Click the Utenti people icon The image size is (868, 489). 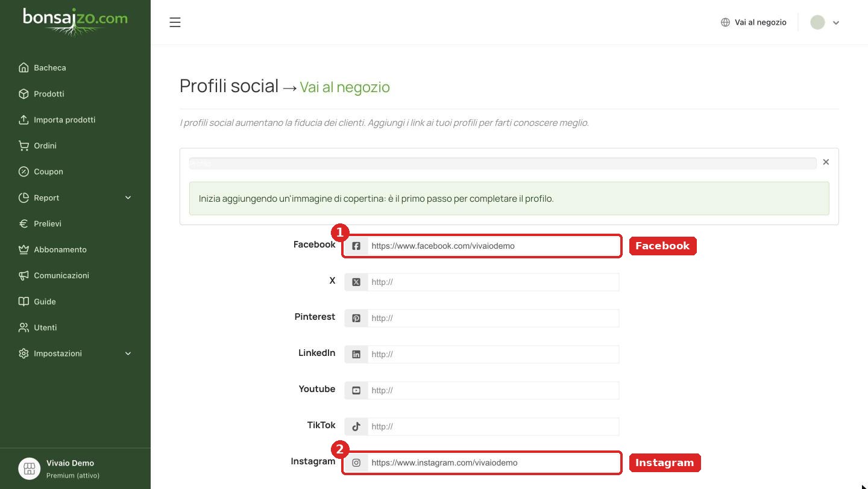coord(24,328)
